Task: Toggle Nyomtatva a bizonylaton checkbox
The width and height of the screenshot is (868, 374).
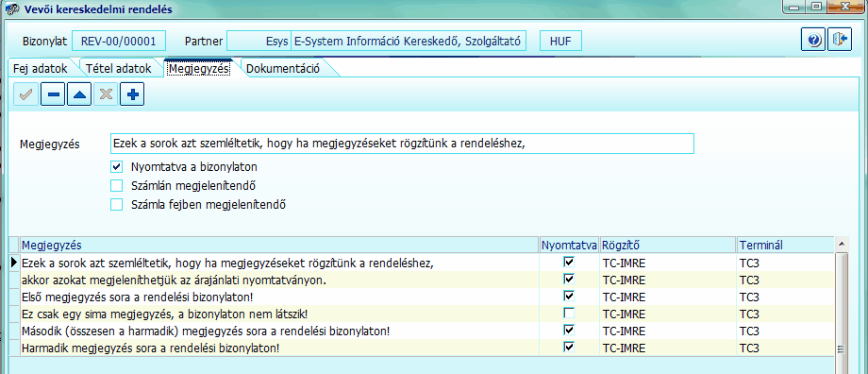Action: [116, 166]
